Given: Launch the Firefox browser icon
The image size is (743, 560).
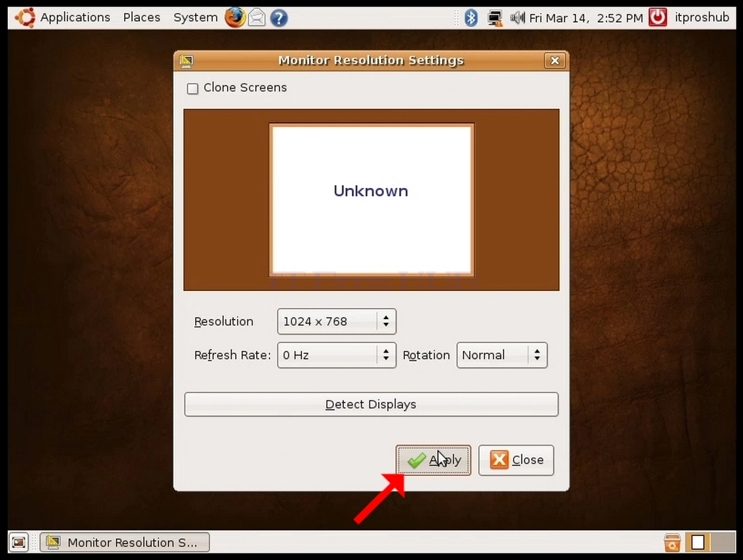Looking at the screenshot, I should point(235,17).
